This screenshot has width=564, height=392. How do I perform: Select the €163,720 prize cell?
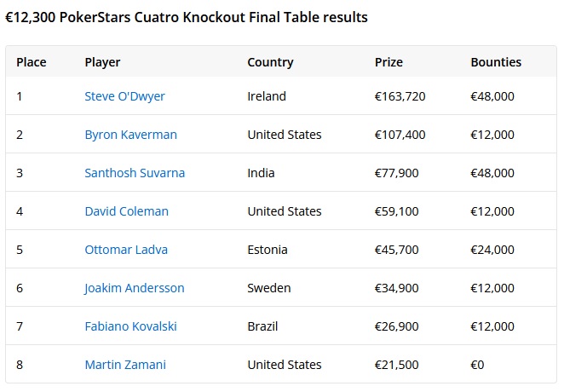point(400,96)
